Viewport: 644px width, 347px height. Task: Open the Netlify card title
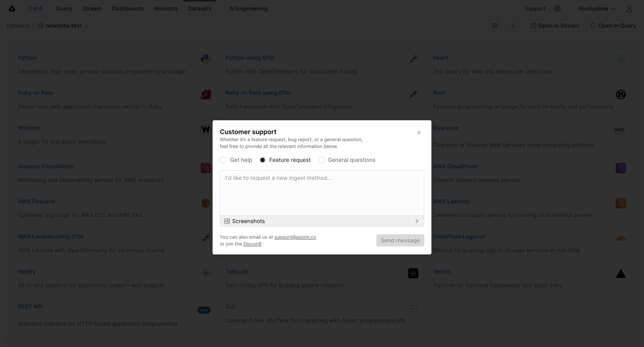tap(27, 272)
